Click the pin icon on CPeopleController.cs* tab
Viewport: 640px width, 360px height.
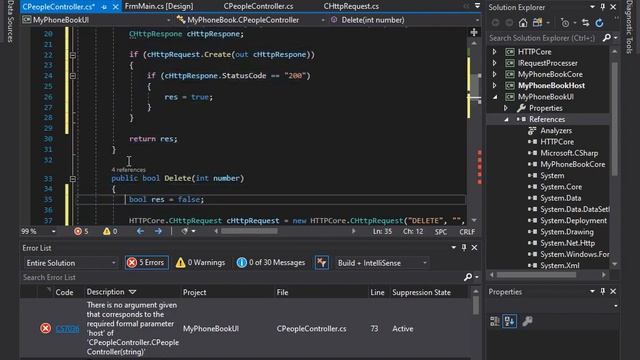tap(104, 7)
